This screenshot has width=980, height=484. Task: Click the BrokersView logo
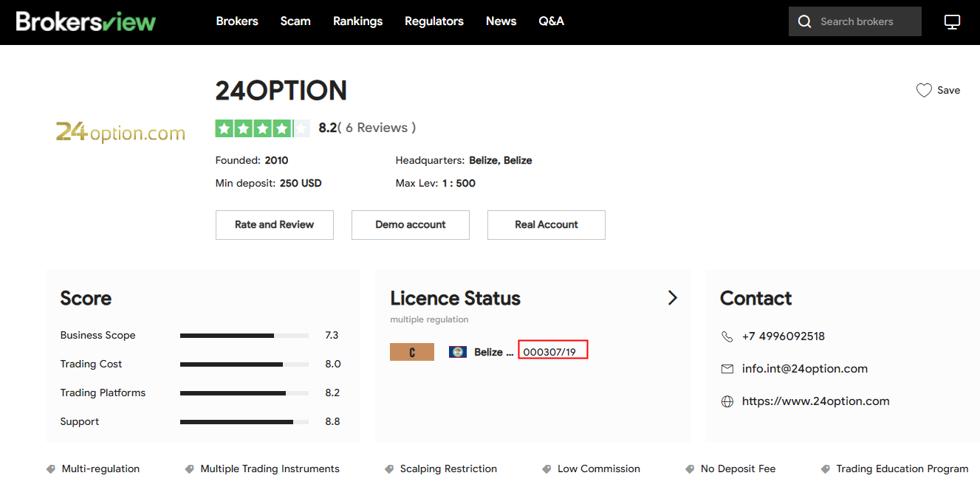pyautogui.click(x=86, y=21)
